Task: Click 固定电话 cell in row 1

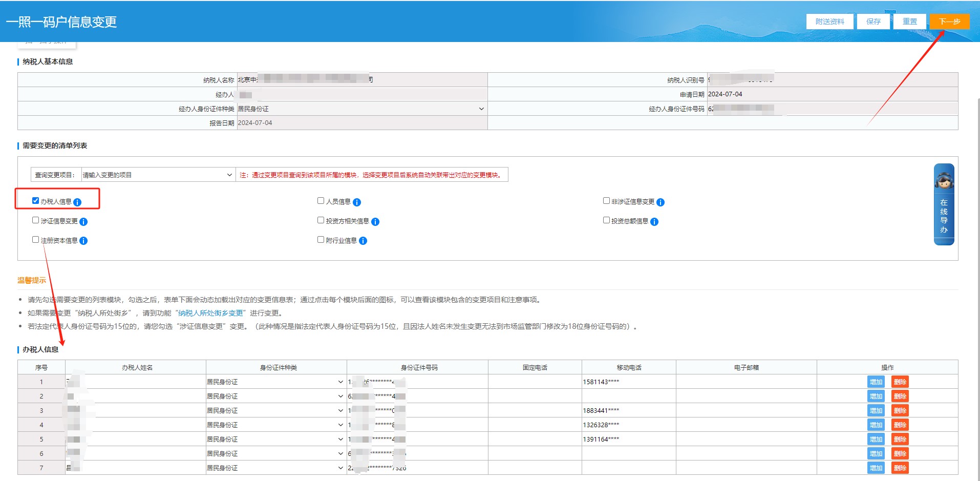Action: coord(535,382)
